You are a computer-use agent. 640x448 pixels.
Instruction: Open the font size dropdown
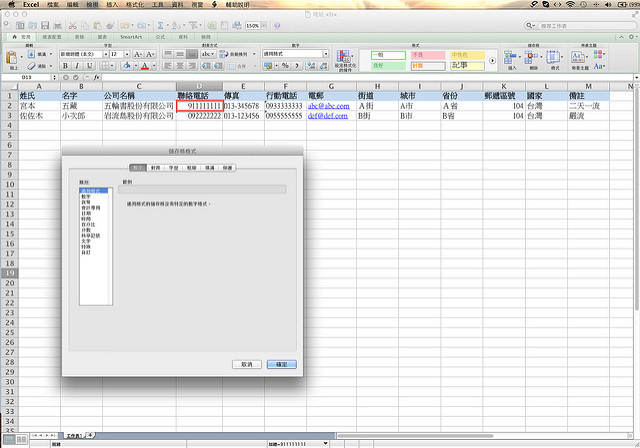[127, 54]
